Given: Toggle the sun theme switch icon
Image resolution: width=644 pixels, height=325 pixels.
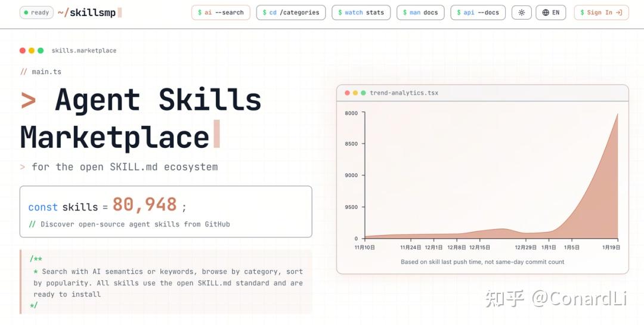Looking at the screenshot, I should click(x=521, y=13).
